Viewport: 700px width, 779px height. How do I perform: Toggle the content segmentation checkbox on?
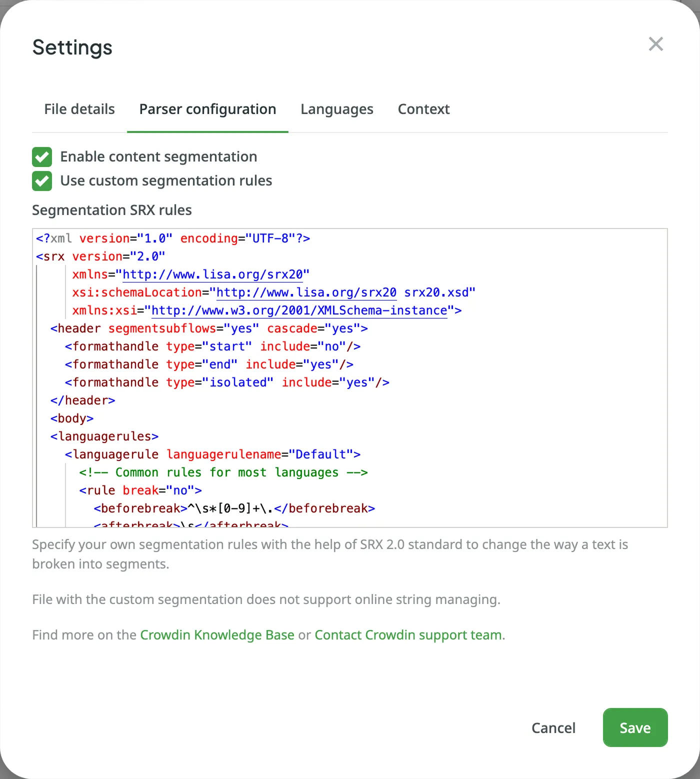point(41,156)
